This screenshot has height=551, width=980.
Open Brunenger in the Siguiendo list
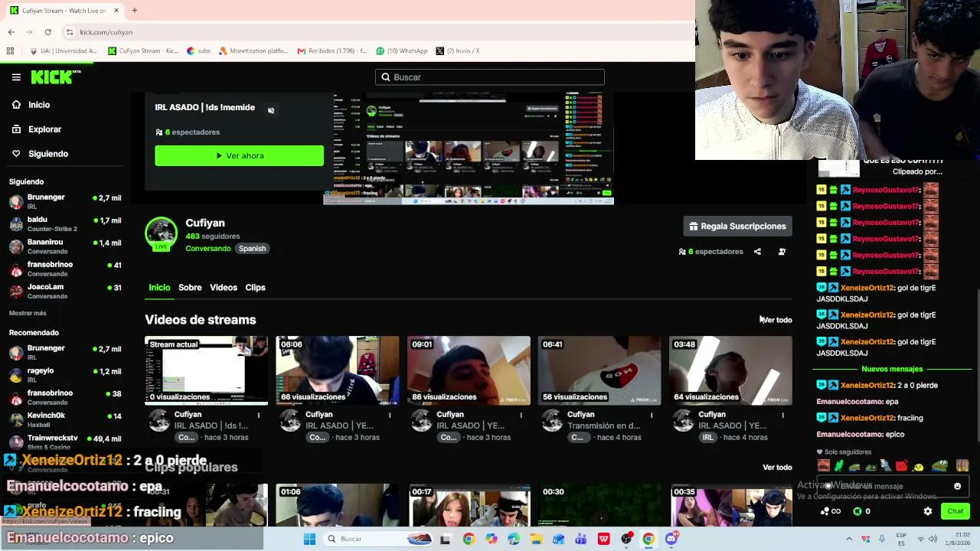[x=65, y=201]
